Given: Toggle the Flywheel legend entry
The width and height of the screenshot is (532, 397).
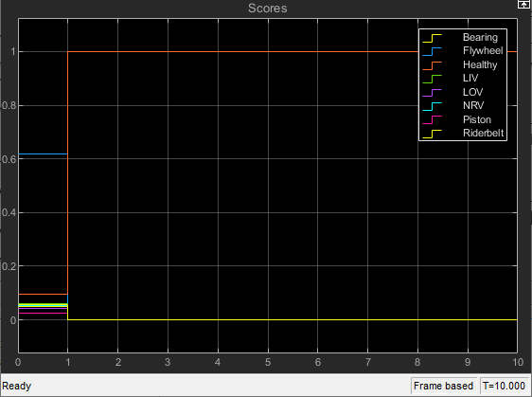Looking at the screenshot, I should point(483,50).
